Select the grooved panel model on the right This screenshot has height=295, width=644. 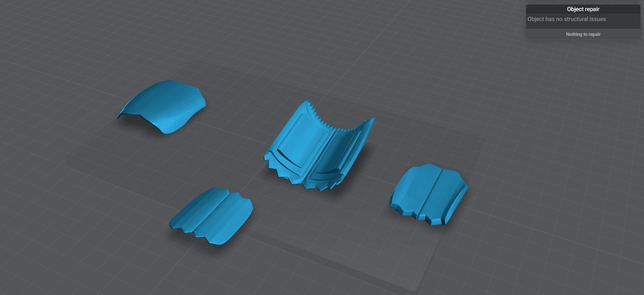point(429,194)
